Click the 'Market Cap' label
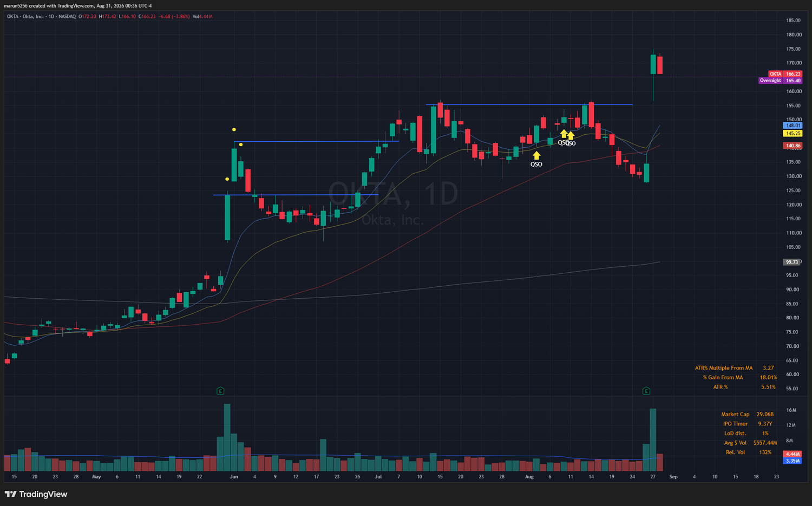 (735, 415)
